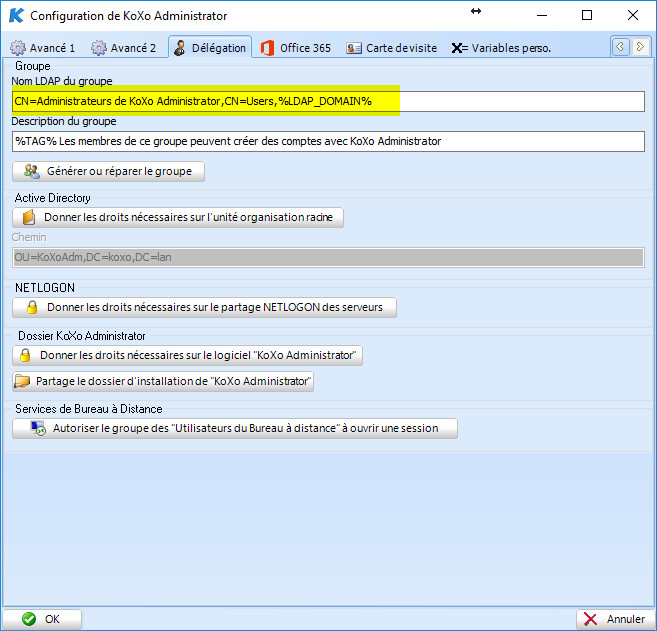Click the folder icon on Partage button
Screen dimensions: 657x631
click(22, 382)
